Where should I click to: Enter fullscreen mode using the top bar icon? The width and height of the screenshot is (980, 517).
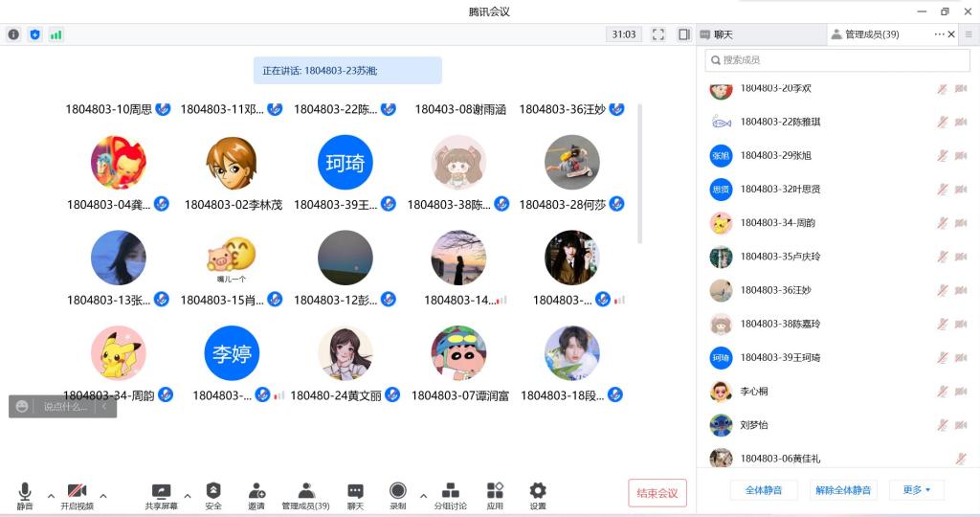(658, 34)
